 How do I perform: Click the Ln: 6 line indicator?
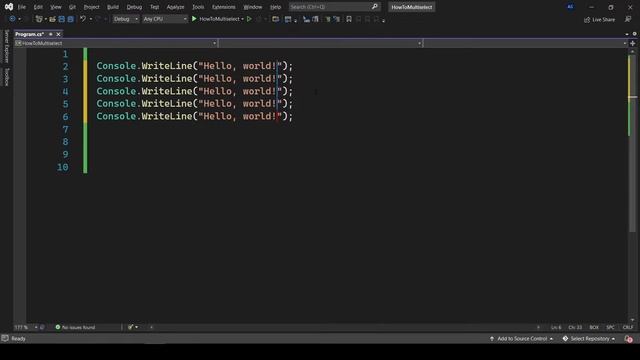(556, 327)
